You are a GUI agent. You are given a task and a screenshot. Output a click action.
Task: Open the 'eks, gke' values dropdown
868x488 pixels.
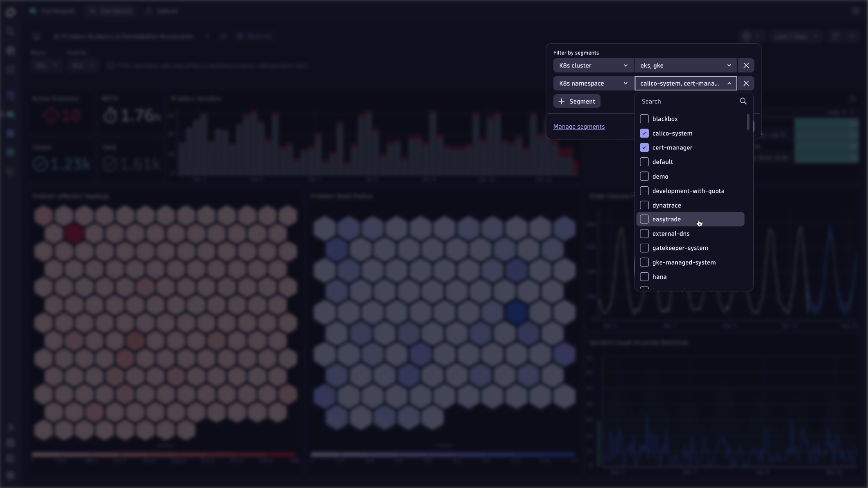point(685,66)
